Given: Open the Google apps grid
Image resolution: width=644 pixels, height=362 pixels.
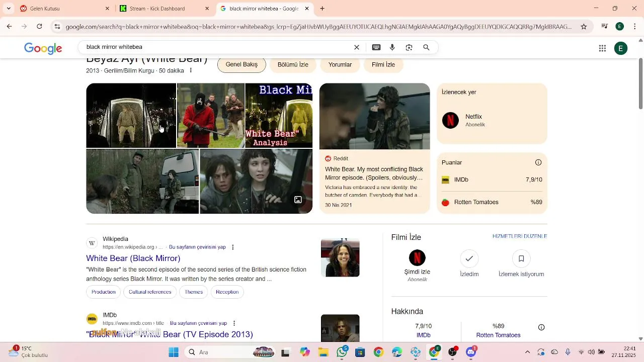Looking at the screenshot, I should tap(602, 48).
